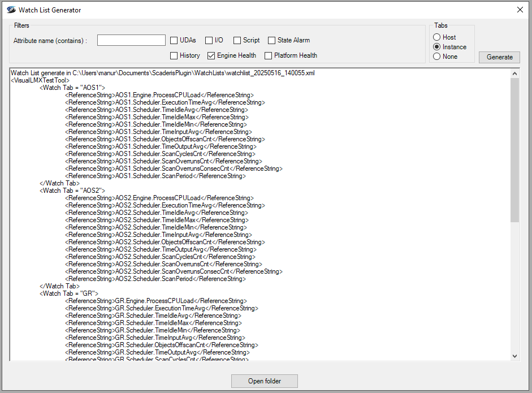Close the Watch List Generator window
532x393 pixels.
click(520, 10)
